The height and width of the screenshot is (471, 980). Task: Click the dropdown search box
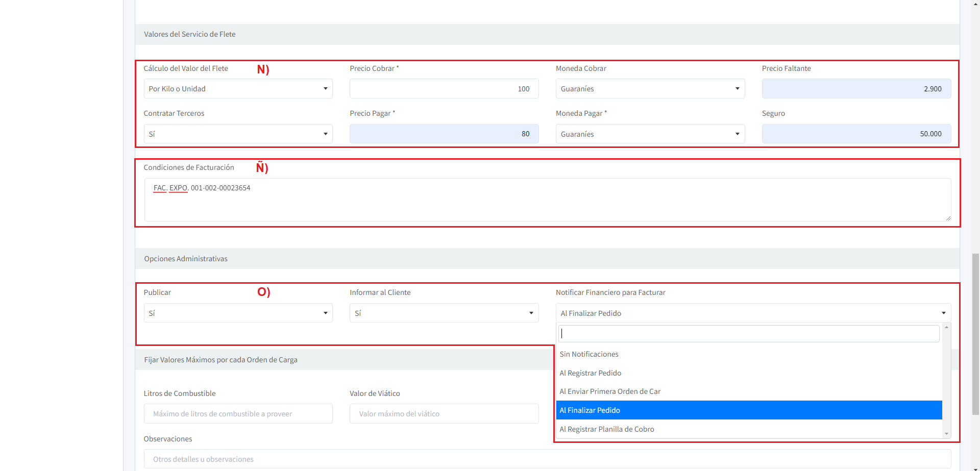coord(748,334)
